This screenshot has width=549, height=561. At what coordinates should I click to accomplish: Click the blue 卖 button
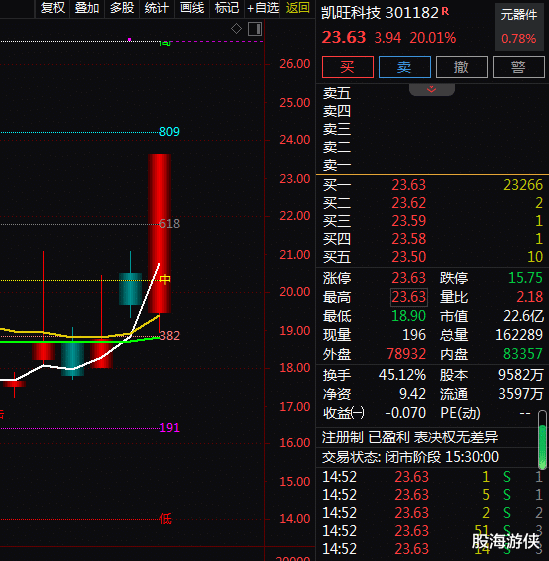[404, 67]
